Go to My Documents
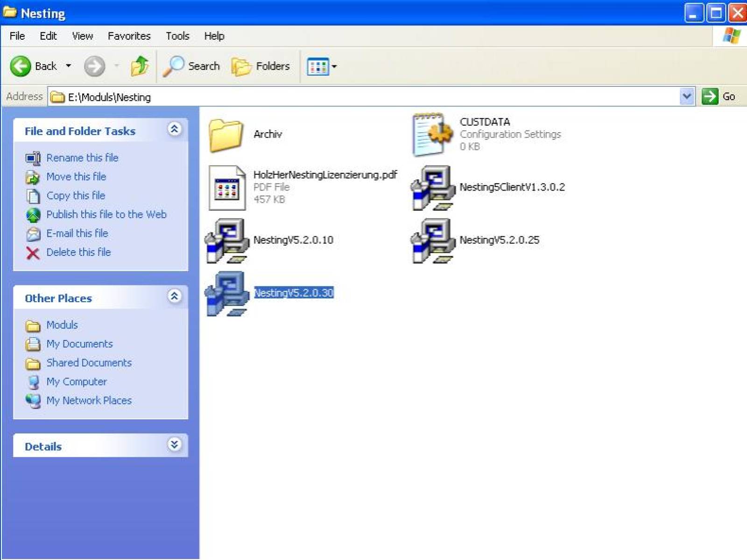This screenshot has width=747, height=560. click(x=79, y=344)
